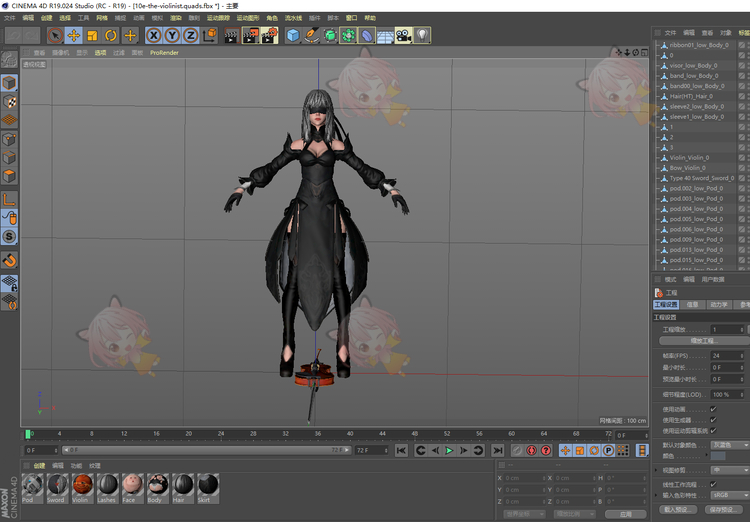Click frame 36 on the timeline ruler
This screenshot has width=750, height=522.
point(318,434)
